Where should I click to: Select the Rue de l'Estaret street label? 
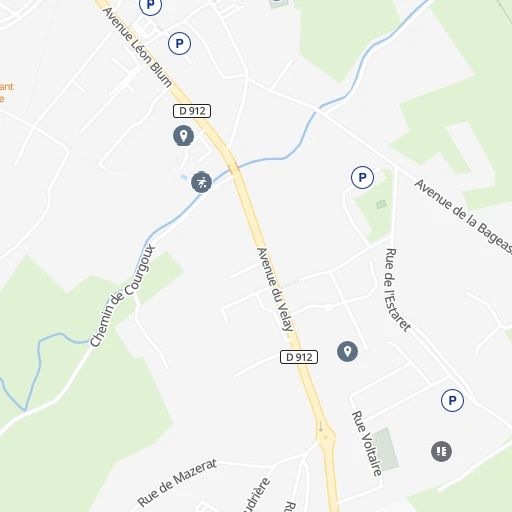pyautogui.click(x=397, y=289)
